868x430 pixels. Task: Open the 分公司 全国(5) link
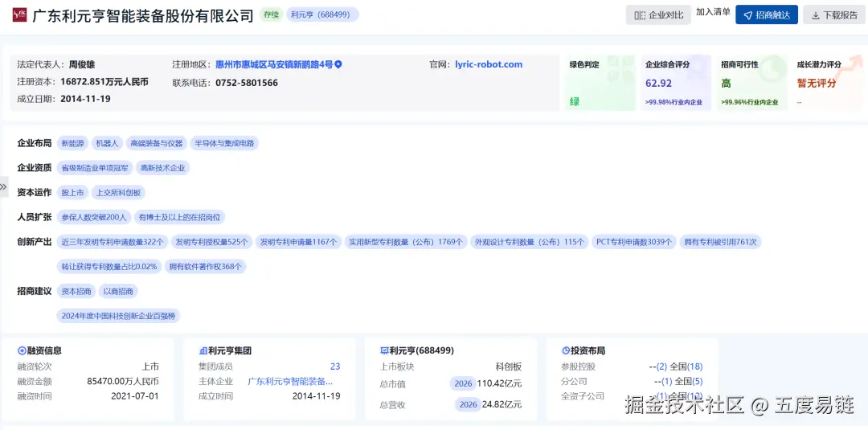(689, 381)
